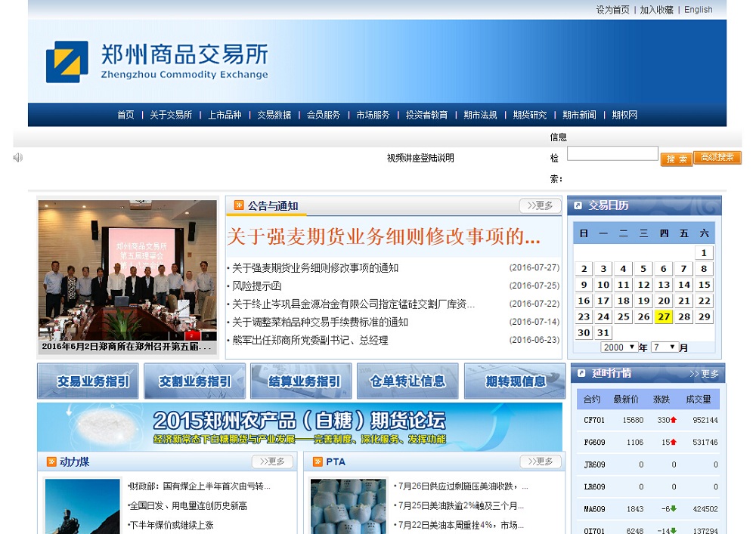The image size is (756, 534).
Task: Open 投资者教育 navigation menu
Action: pyautogui.click(x=426, y=115)
